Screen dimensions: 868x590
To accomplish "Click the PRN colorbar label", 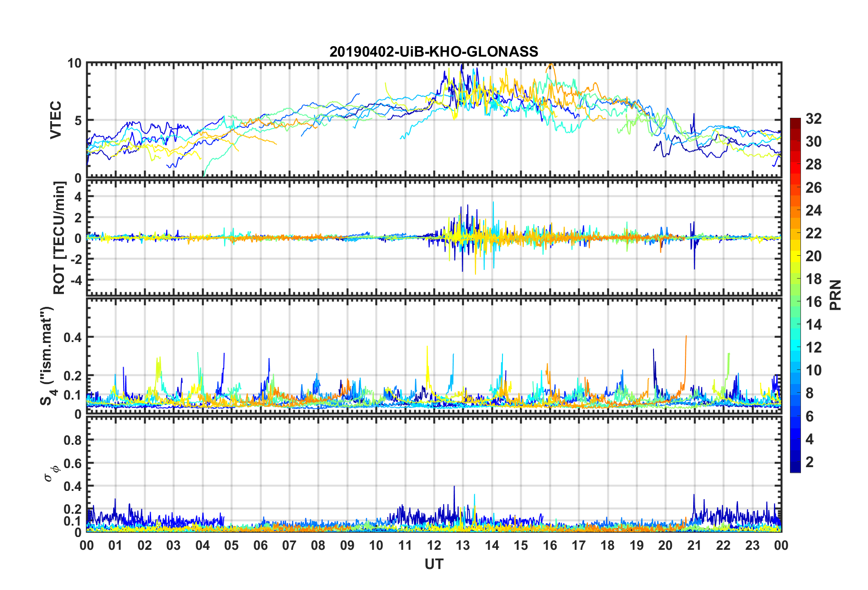I will click(835, 295).
